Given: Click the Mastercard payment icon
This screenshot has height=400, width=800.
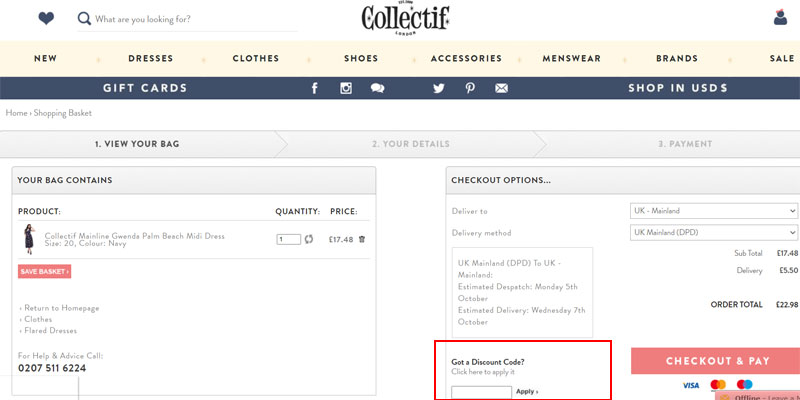Looking at the screenshot, I should pyautogui.click(x=718, y=385).
